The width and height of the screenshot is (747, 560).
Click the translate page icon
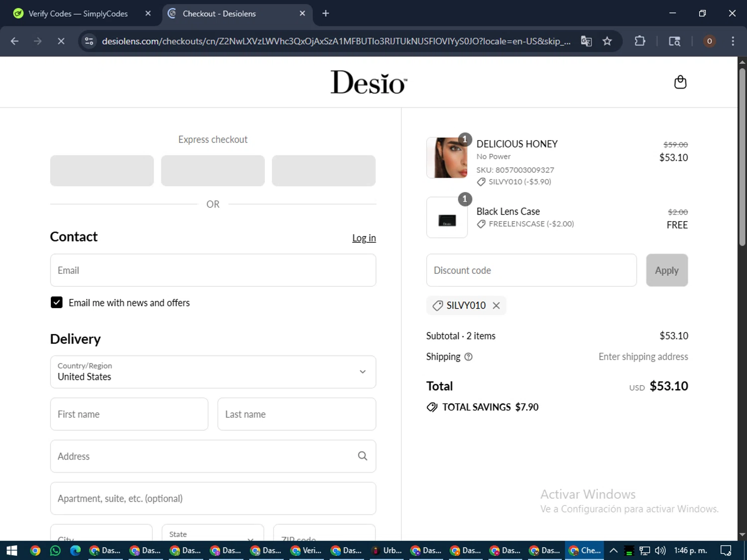pyautogui.click(x=586, y=41)
